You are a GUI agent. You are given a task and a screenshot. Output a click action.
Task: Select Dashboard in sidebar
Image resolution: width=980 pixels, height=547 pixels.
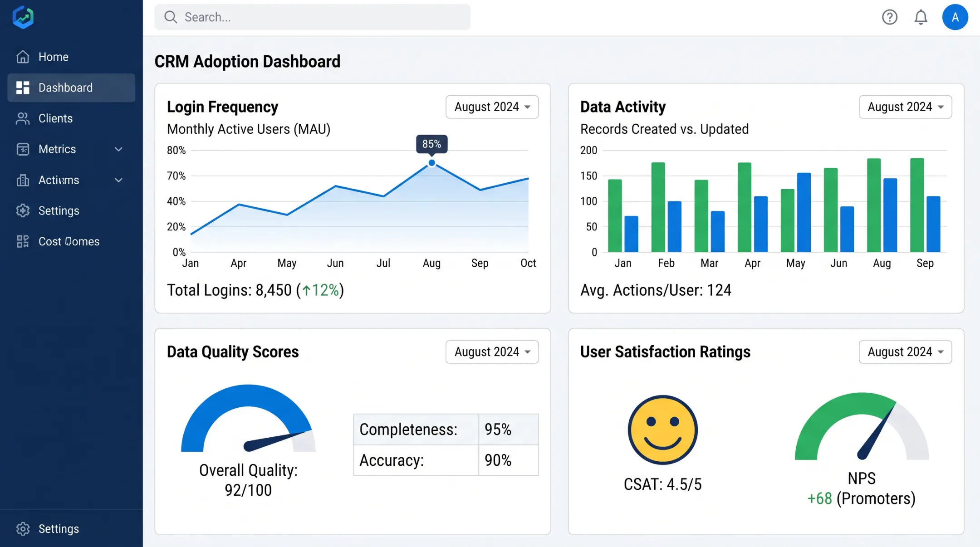coord(71,88)
